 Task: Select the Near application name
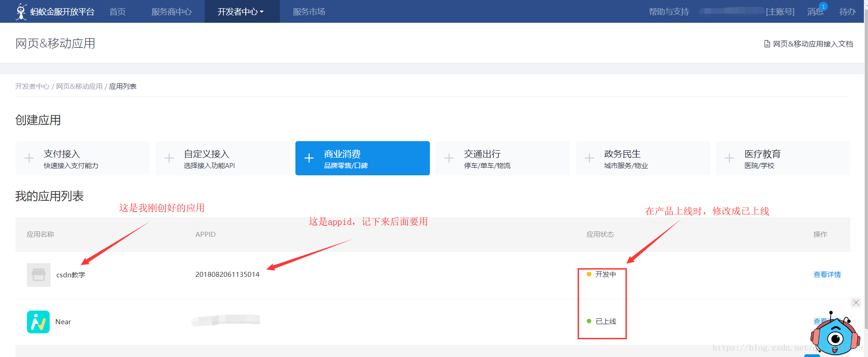63,321
